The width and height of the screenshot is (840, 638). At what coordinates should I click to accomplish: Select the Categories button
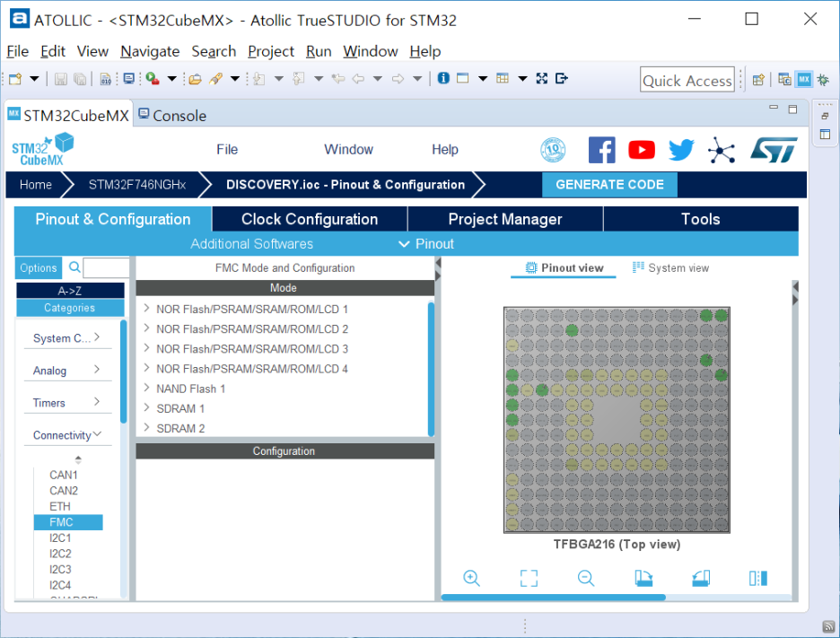(x=70, y=308)
